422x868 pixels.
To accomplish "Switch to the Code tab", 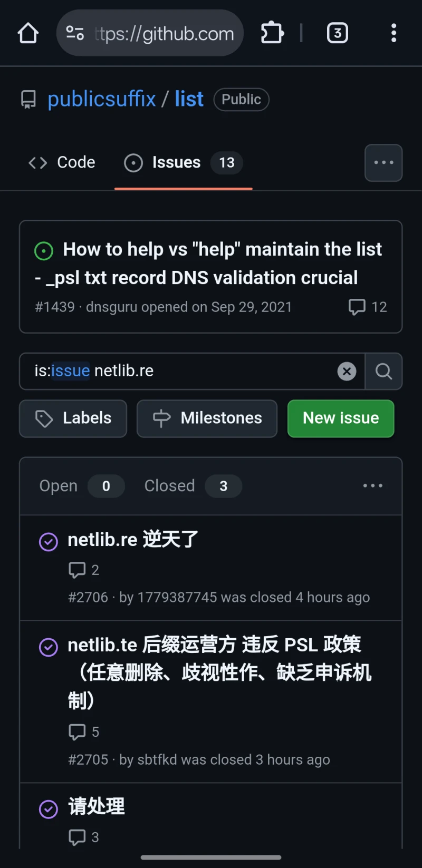I will point(62,162).
